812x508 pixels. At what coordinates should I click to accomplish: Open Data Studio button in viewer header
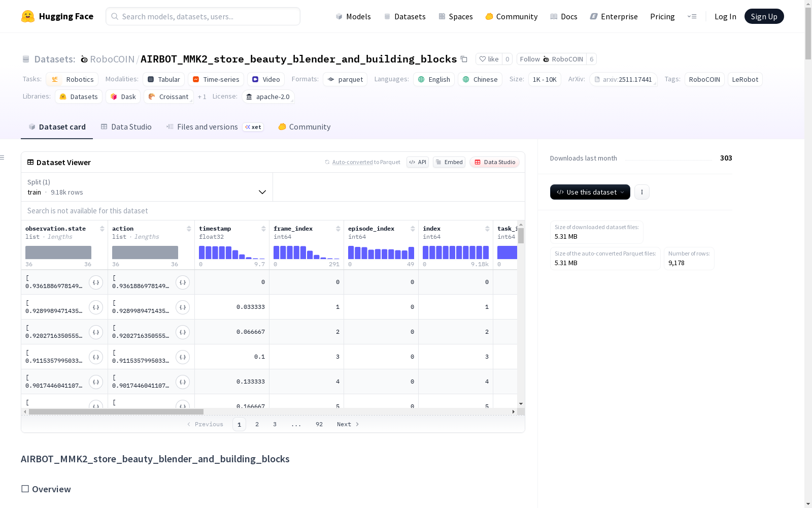click(495, 162)
